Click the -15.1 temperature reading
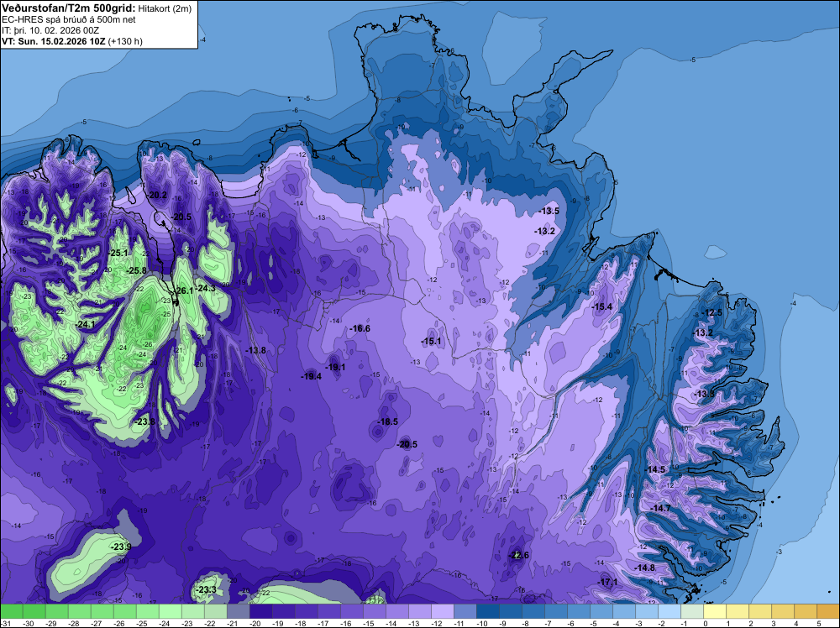840x628 pixels. (x=431, y=342)
